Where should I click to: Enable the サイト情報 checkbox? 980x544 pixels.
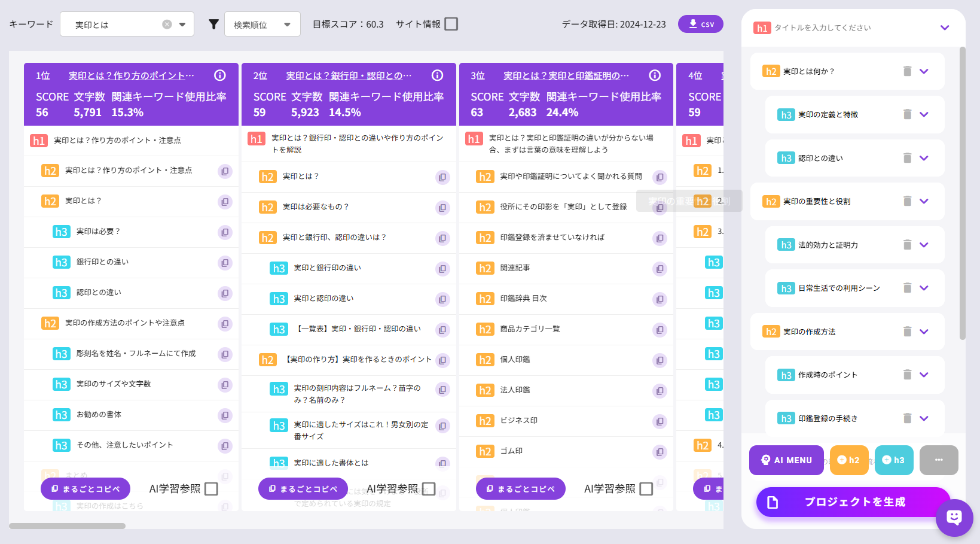(451, 25)
